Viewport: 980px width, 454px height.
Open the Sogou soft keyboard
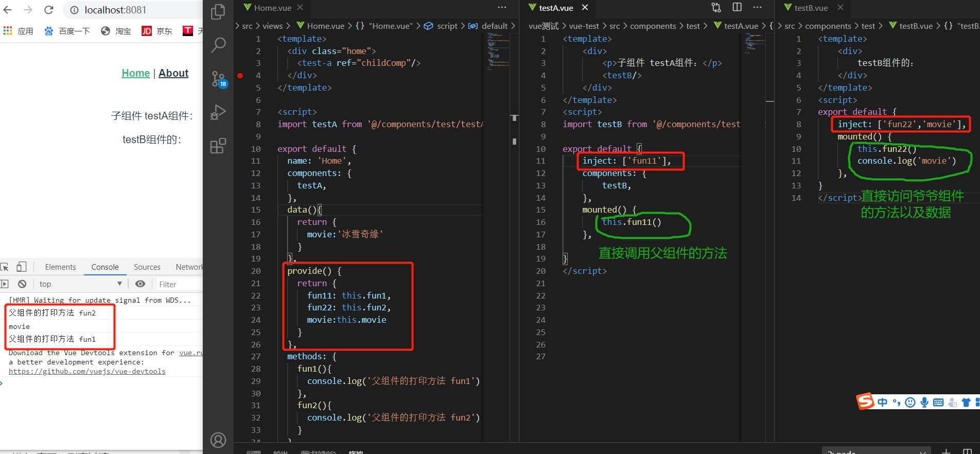tap(938, 403)
